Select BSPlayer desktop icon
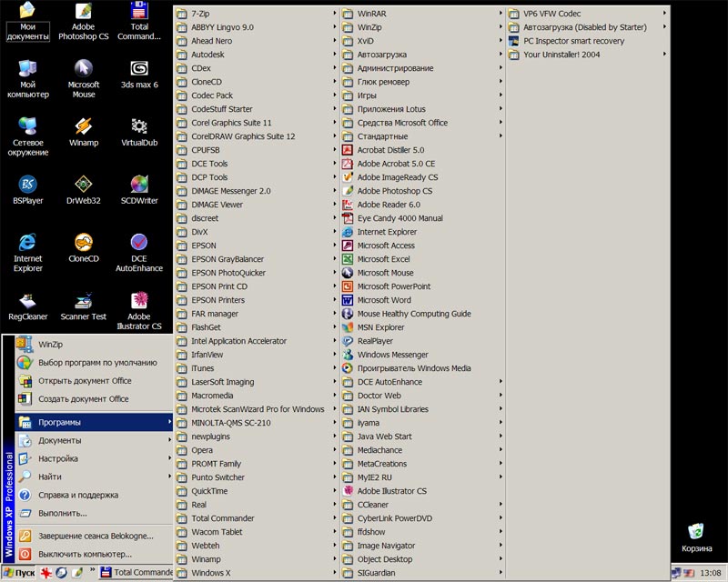 [28, 190]
